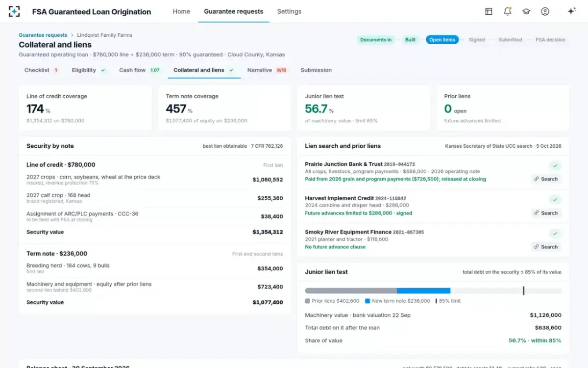Viewport: 588px width, 368px height.
Task: Click the Breeding herd row text
Action: [x=68, y=265]
